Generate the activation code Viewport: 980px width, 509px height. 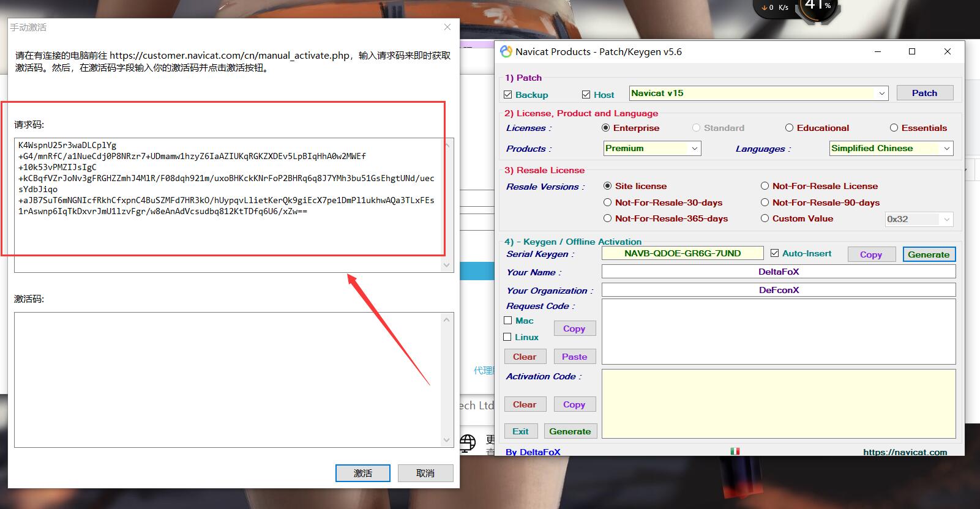(570, 431)
